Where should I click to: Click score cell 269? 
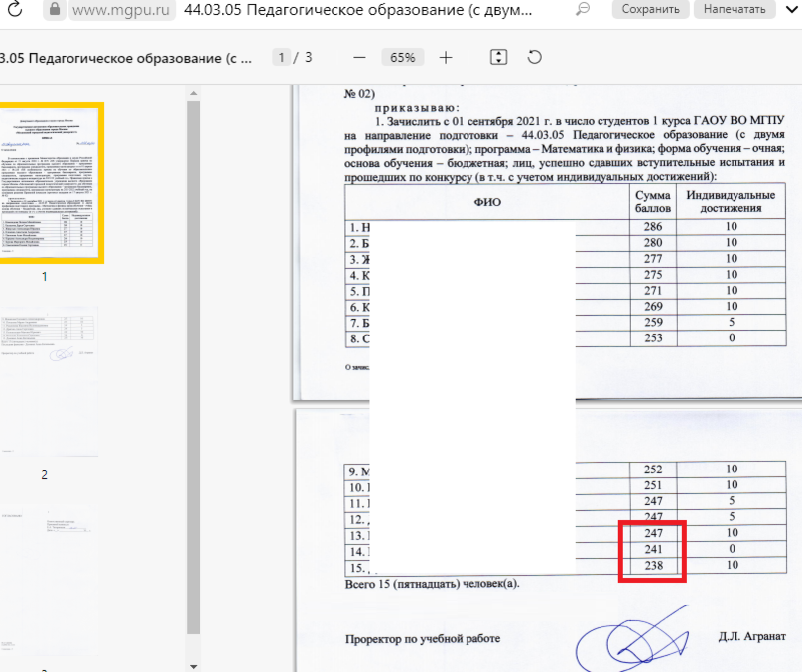tap(653, 307)
